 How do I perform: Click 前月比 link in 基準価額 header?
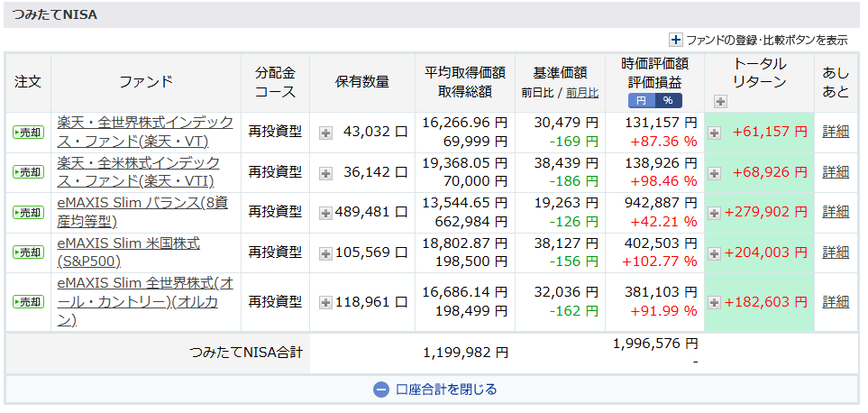coord(581,92)
